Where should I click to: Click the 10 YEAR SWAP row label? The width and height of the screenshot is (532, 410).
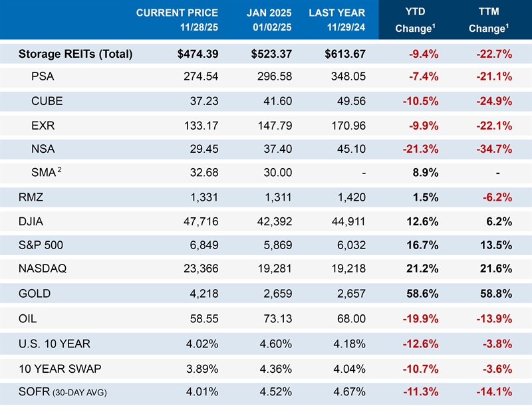point(59,367)
